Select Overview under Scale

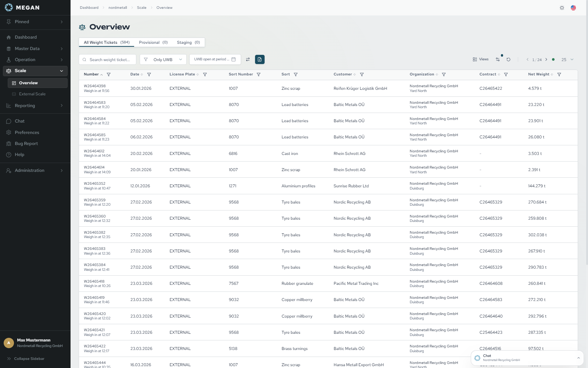point(37,83)
